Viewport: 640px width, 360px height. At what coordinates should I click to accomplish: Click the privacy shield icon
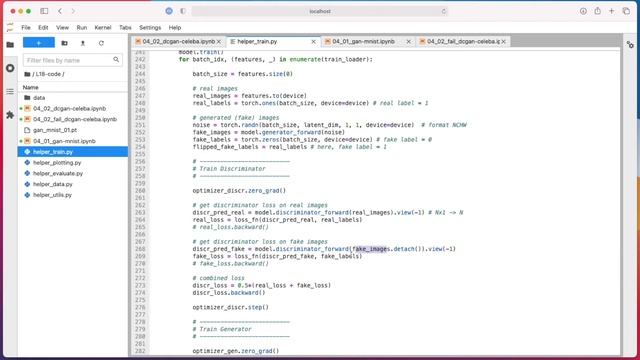183,11
